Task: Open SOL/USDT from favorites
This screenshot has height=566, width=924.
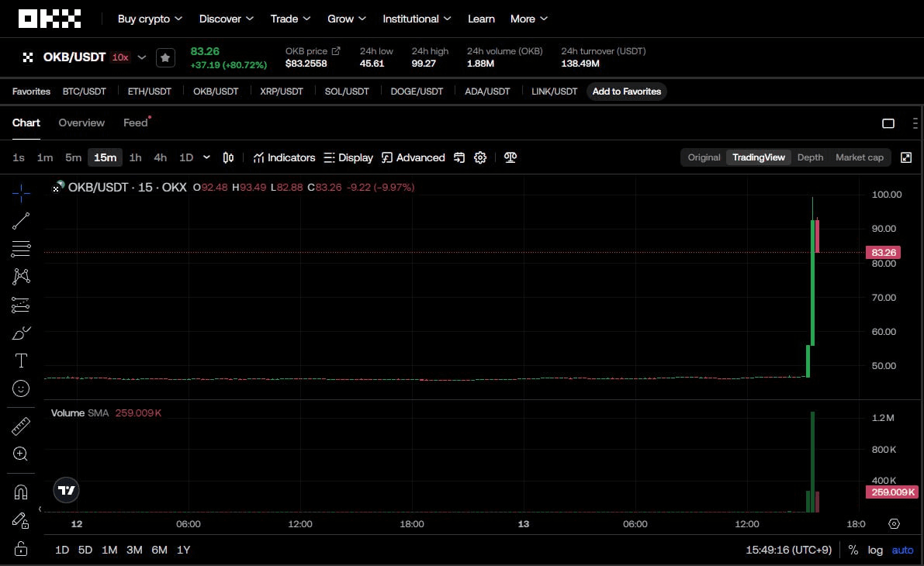Action: pos(347,91)
